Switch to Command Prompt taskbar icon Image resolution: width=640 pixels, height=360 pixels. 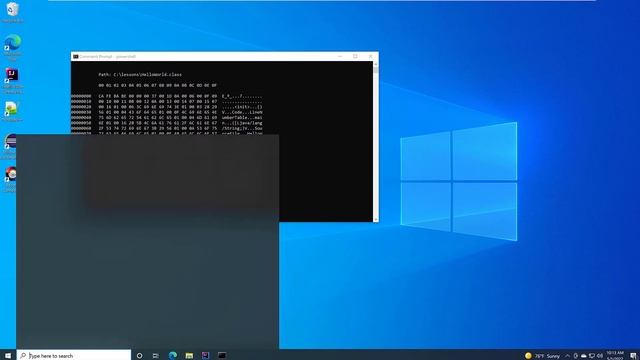click(222, 356)
